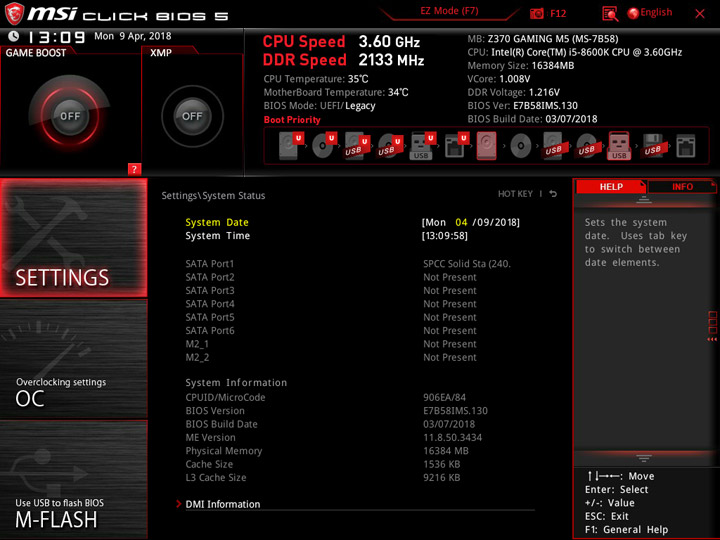Image resolution: width=720 pixels, height=540 pixels.
Task: Select the UEFI network boot device icon
Action: 456,146
